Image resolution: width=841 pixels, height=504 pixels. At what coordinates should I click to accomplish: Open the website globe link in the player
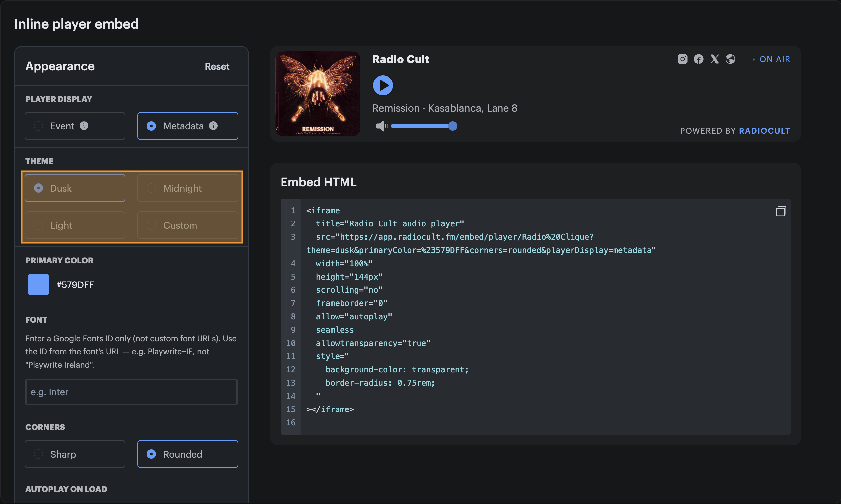[730, 59]
